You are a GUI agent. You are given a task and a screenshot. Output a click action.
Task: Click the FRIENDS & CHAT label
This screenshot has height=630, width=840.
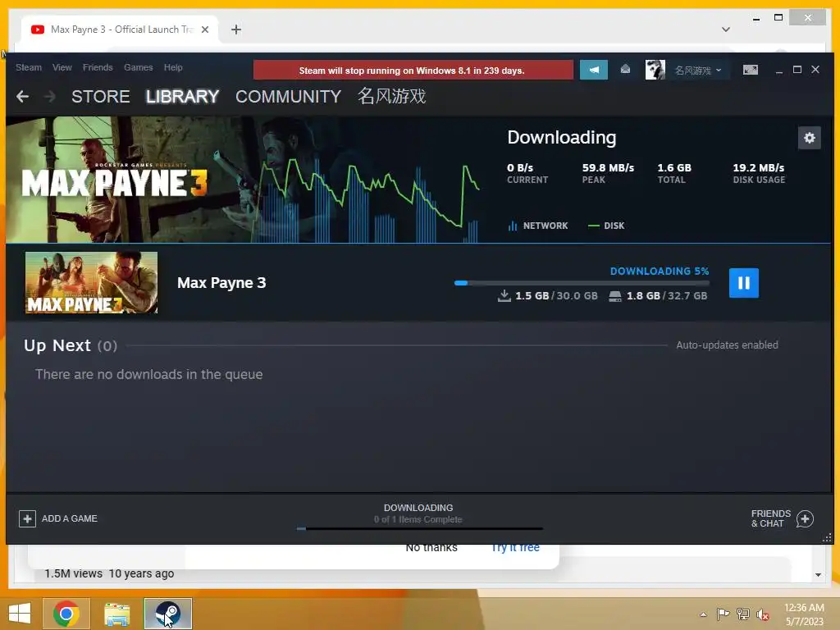tap(771, 518)
